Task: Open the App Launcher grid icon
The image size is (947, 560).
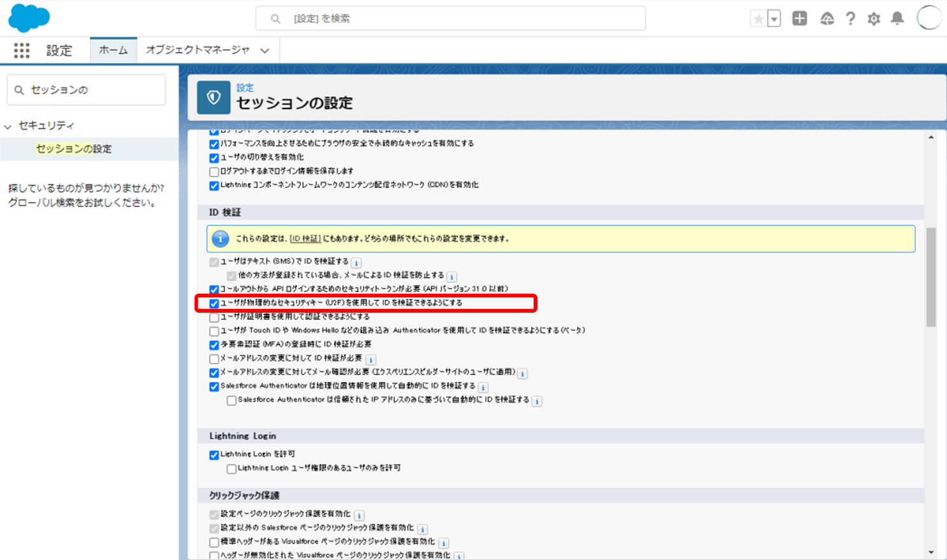Action: [x=22, y=51]
